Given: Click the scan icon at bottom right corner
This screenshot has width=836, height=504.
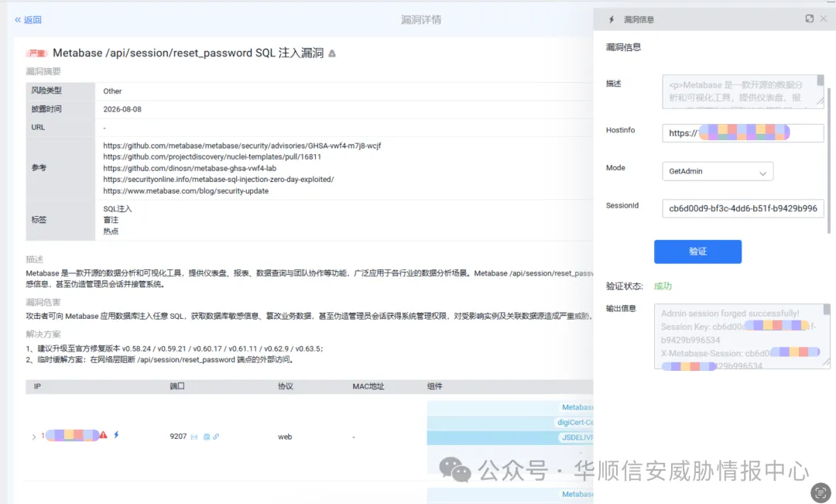Looking at the screenshot, I should click(x=821, y=493).
